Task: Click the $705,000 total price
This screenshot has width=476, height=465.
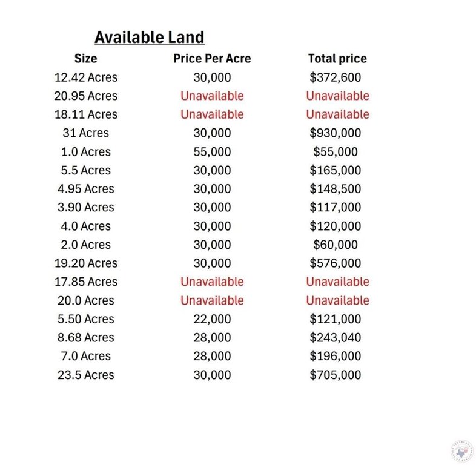Action: 335,375
